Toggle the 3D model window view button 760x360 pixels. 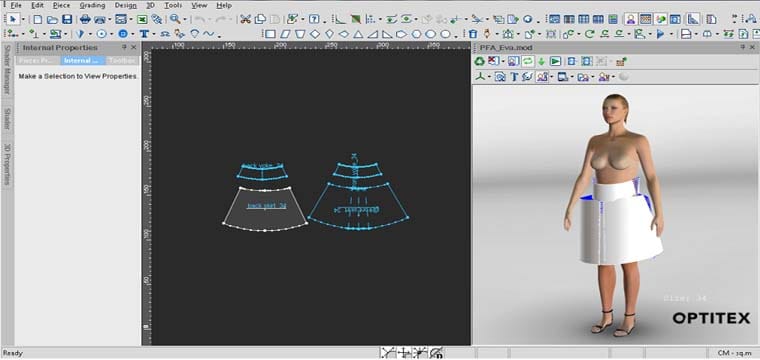point(631,19)
